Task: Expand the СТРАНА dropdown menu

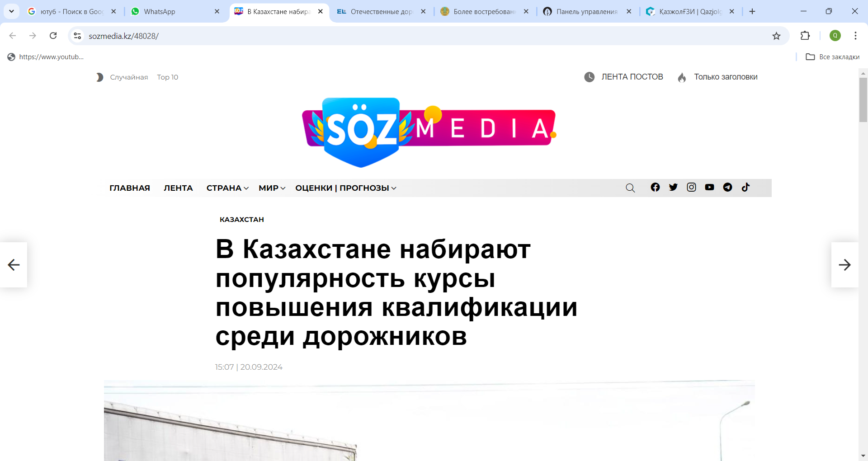Action: 227,188
